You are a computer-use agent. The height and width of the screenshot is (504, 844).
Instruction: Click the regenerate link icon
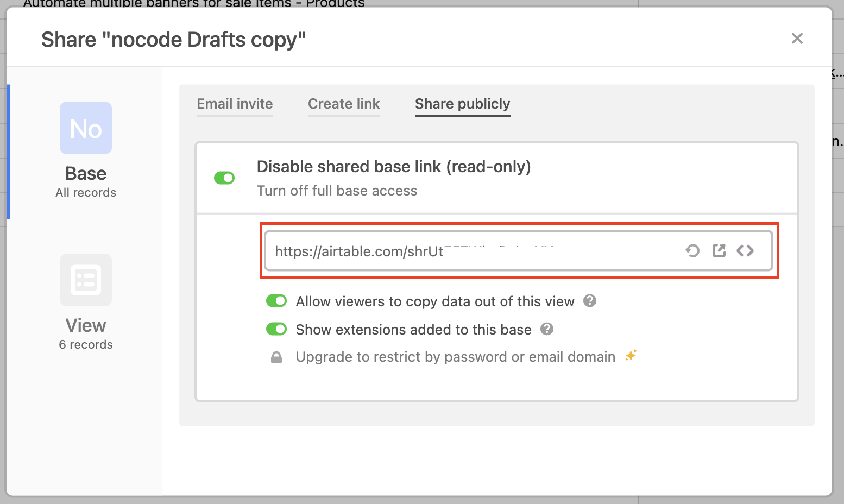click(692, 251)
